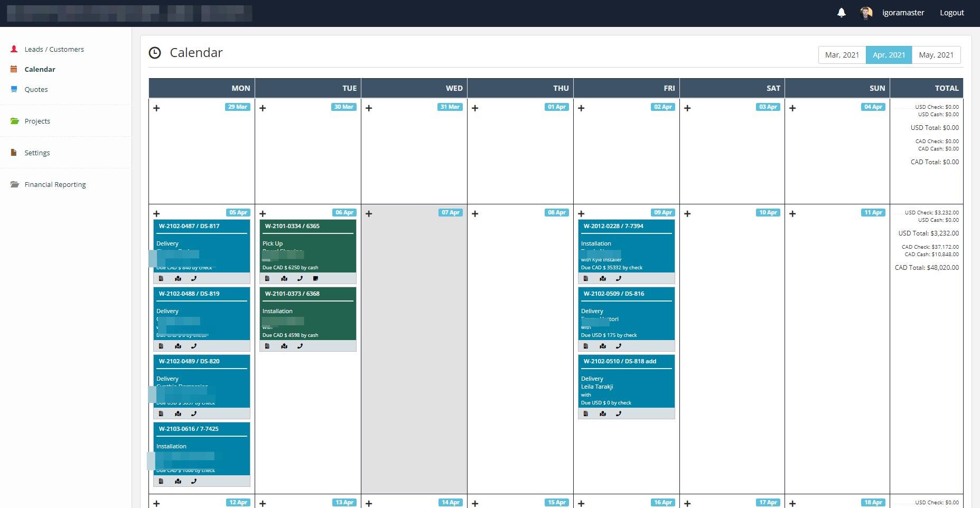Click map location icon on W-2101-0373 card
This screenshot has width=980, height=508.
pyautogui.click(x=284, y=346)
